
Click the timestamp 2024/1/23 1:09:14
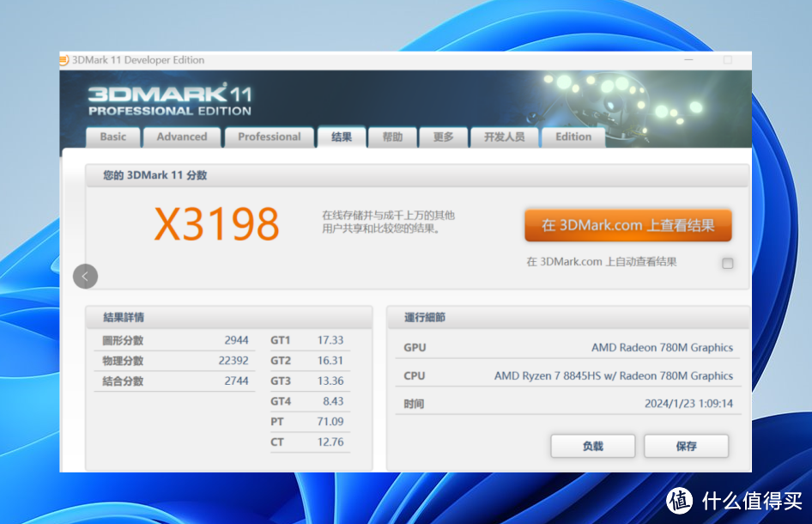click(x=688, y=404)
